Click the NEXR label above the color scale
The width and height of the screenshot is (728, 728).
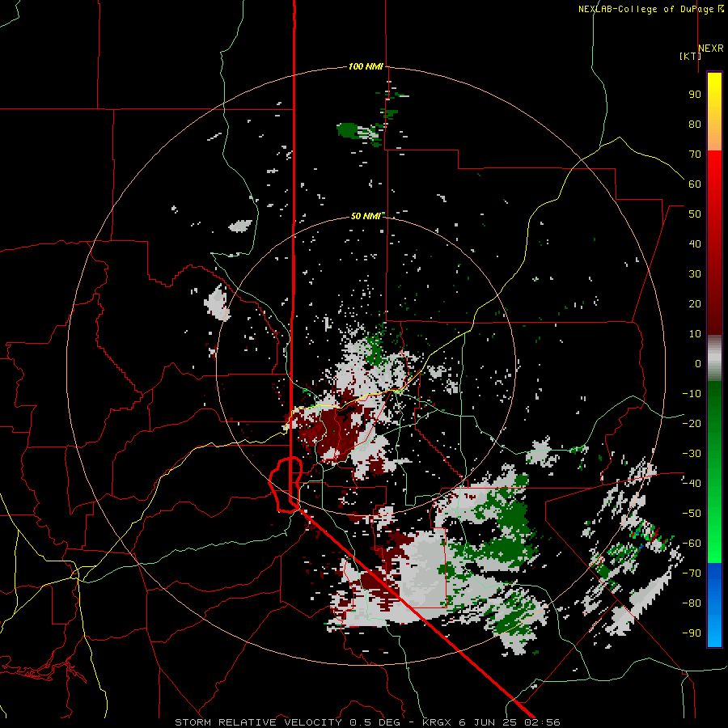click(x=711, y=49)
